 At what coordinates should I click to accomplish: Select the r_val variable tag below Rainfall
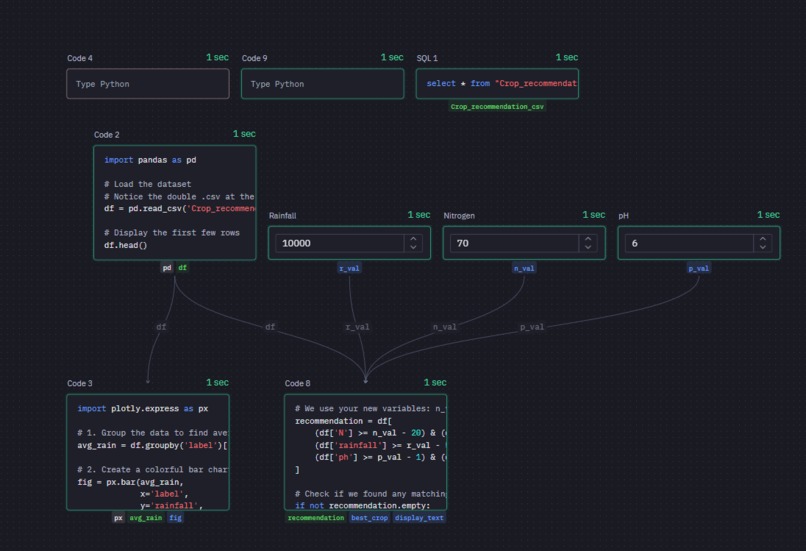click(350, 268)
